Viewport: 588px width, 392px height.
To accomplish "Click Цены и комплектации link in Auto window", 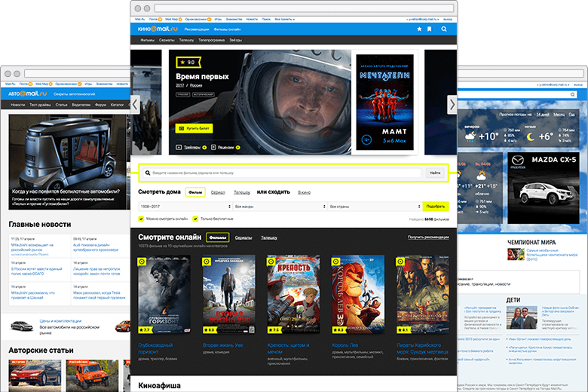I will coord(60,321).
